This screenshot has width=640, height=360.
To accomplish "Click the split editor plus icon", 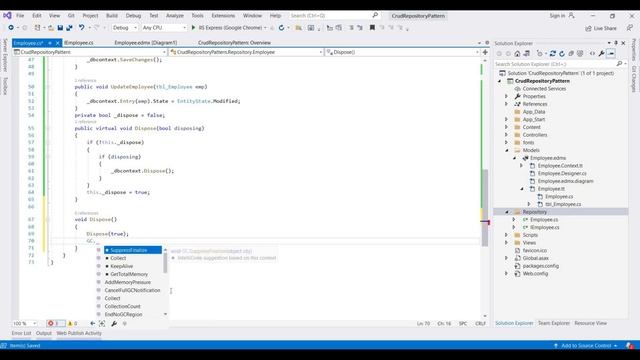I will (x=485, y=52).
